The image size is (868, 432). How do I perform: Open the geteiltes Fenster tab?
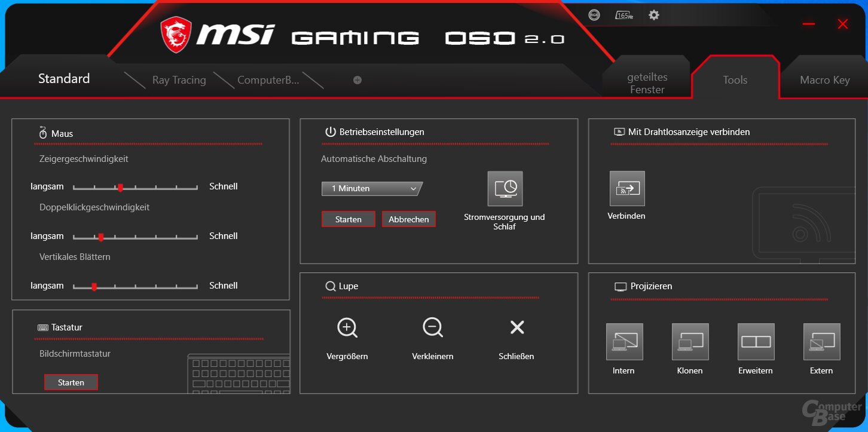pos(647,83)
